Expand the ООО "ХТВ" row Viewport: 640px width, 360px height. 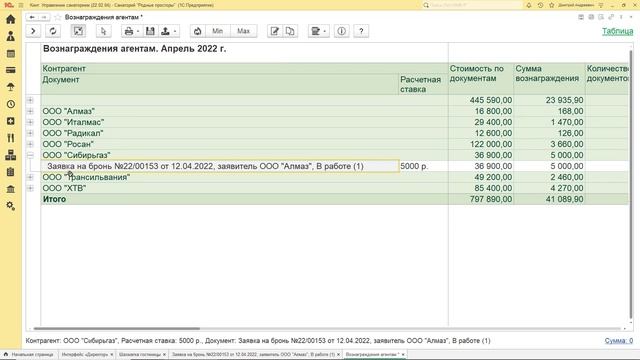(x=30, y=188)
